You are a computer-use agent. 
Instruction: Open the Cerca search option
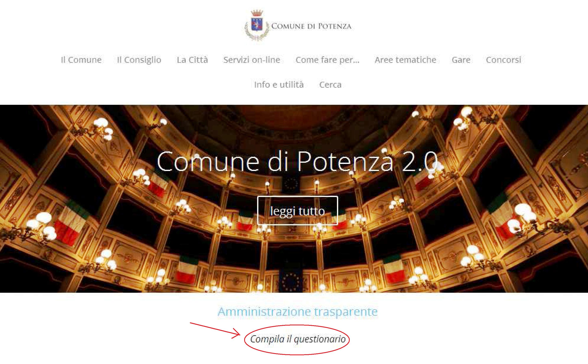tap(330, 85)
